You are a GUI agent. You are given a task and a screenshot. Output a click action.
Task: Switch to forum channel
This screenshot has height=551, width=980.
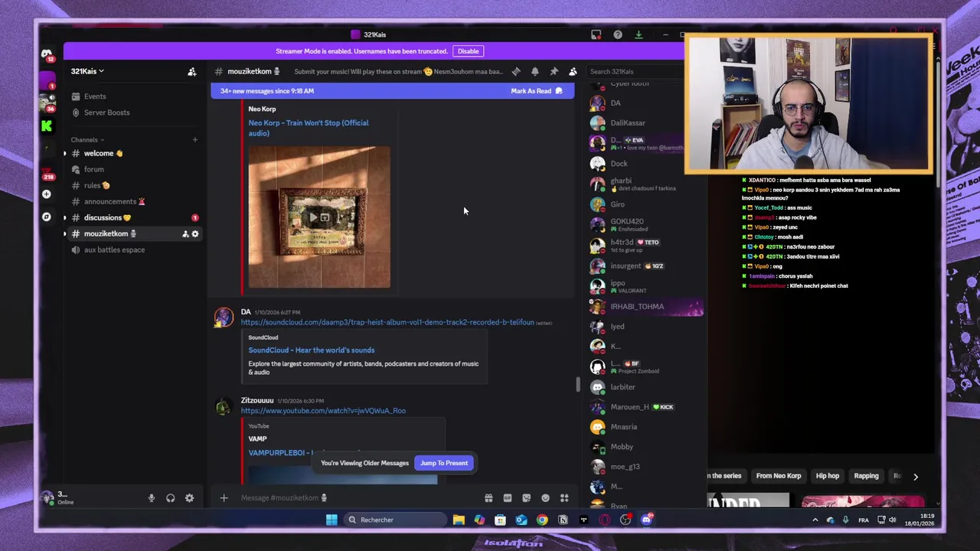93,169
